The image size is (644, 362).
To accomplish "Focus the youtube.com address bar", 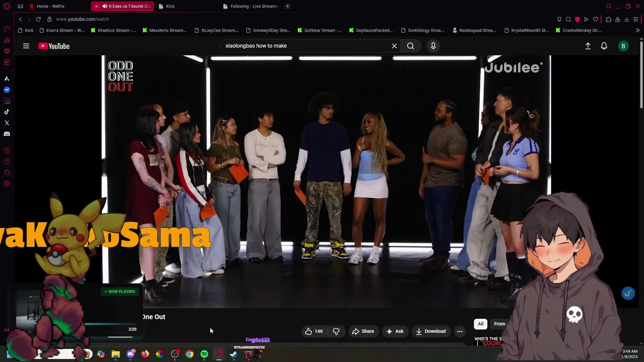I will tap(82, 19).
